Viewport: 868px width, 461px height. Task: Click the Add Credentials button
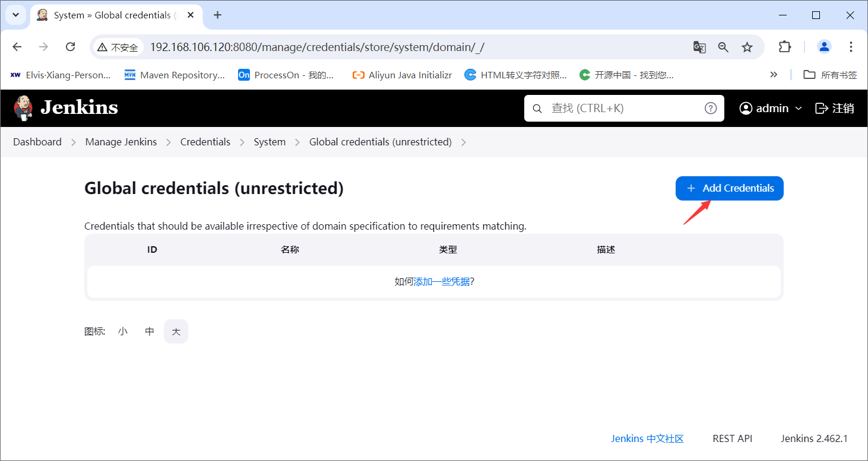730,189
